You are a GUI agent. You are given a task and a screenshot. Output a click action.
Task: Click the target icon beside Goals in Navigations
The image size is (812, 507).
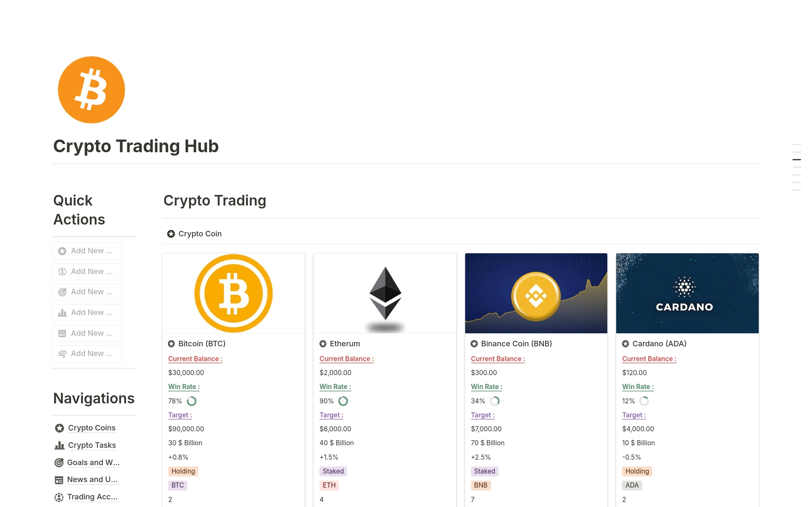click(x=59, y=463)
